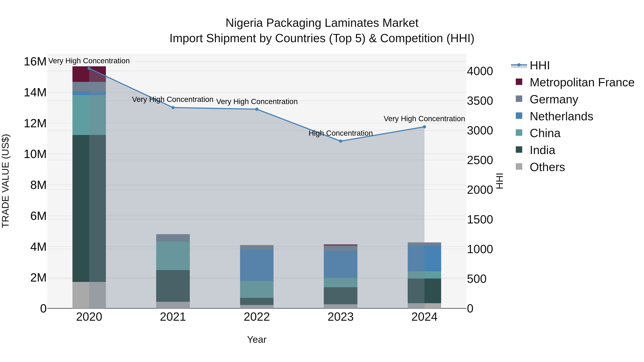The image size is (644, 362).
Task: Click the HHI line marker icon in legend
Action: (519, 65)
